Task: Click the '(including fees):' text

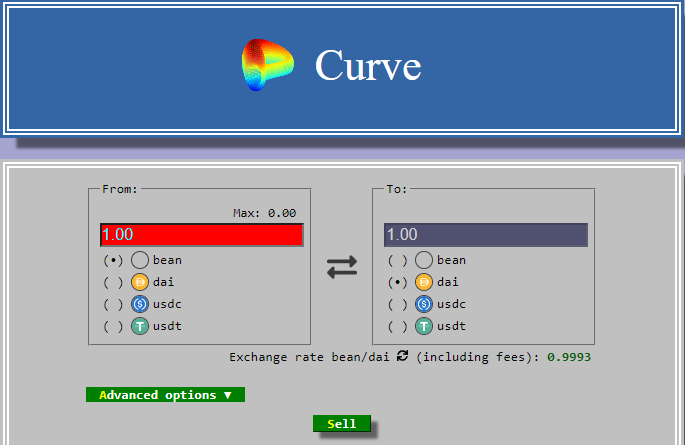Action: pyautogui.click(x=477, y=357)
